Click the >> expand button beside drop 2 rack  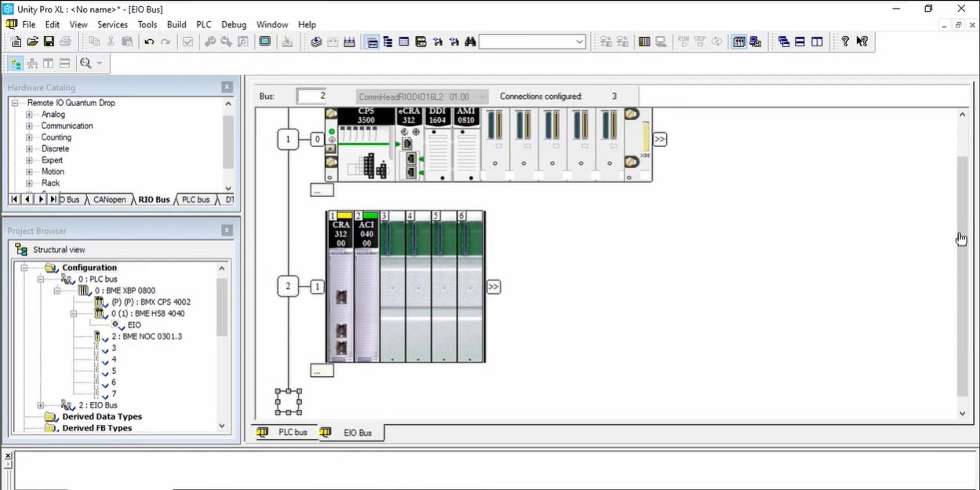[x=494, y=287]
